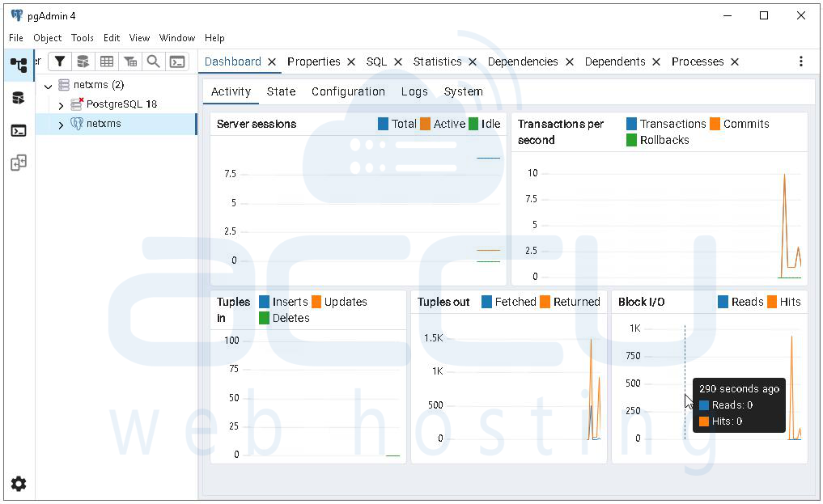Click the View Data table toolbar icon

point(107,61)
